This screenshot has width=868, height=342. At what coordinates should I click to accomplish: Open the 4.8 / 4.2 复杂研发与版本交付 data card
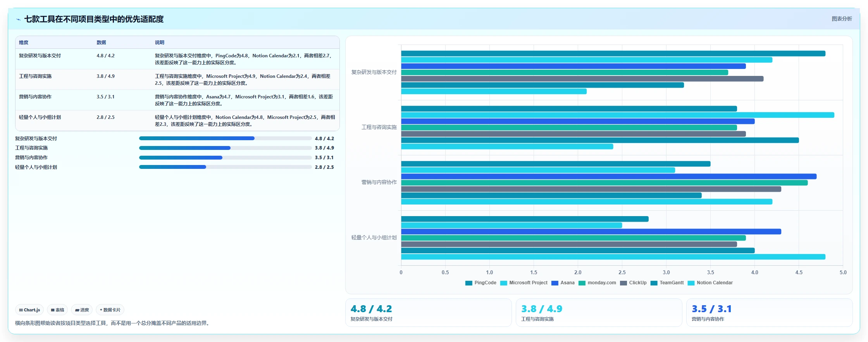coord(428,313)
